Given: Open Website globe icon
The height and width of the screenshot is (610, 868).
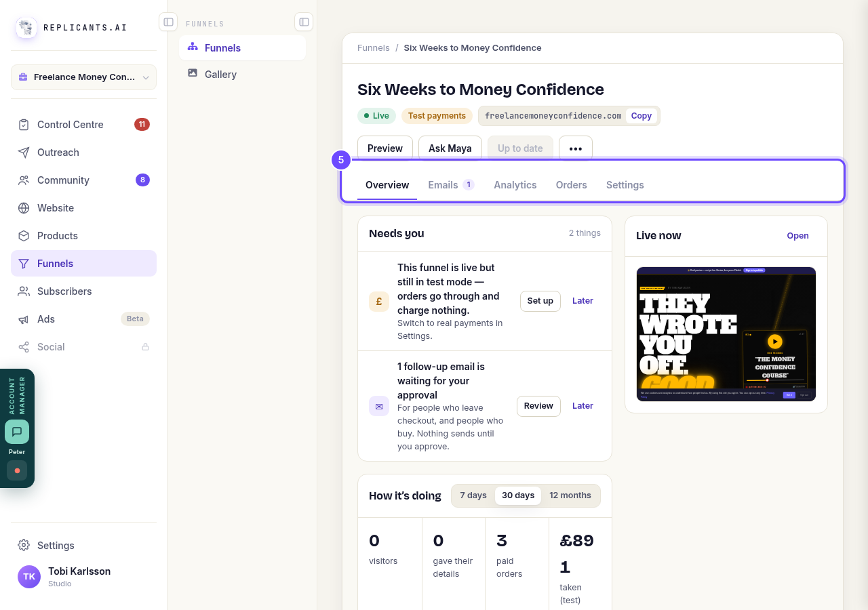Looking at the screenshot, I should coord(24,208).
